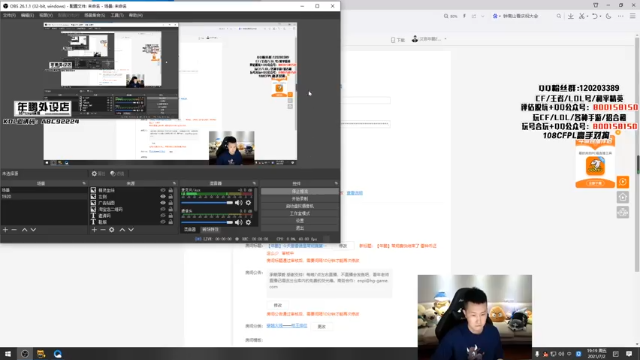Toggle visibility eye of second source row

point(163,196)
